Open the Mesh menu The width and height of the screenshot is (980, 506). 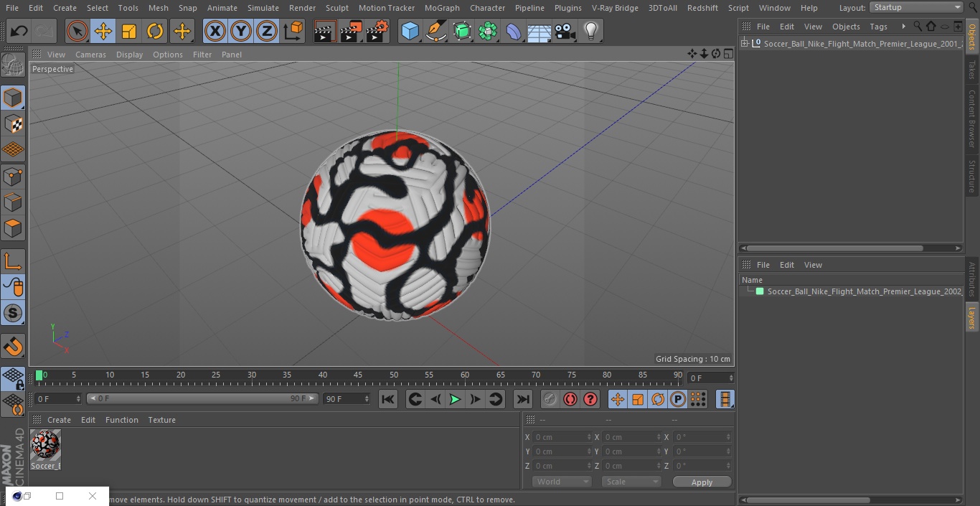[158, 8]
